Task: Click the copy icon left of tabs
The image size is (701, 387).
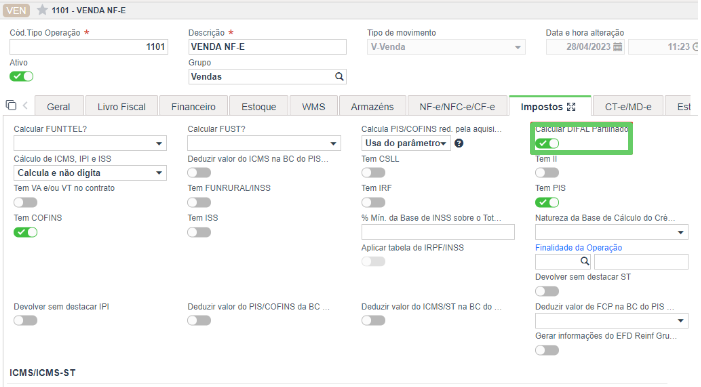Action: 11,105
